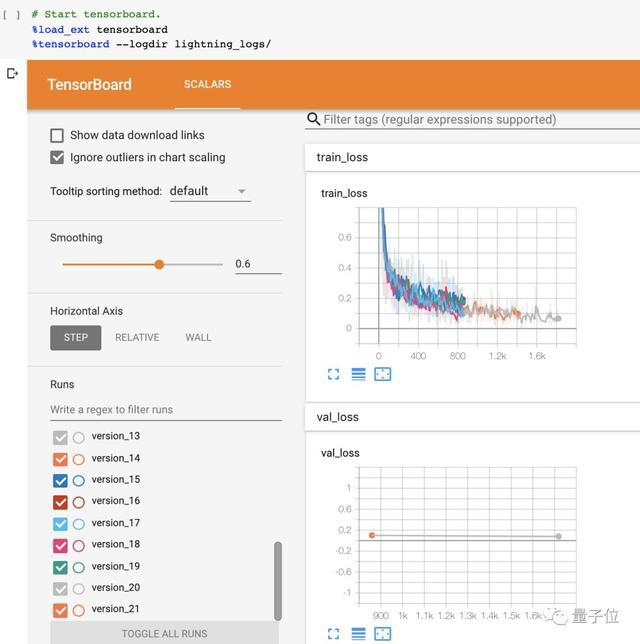Click the regex filter runs input field
This screenshot has height=644, width=640.
pyautogui.click(x=165, y=410)
